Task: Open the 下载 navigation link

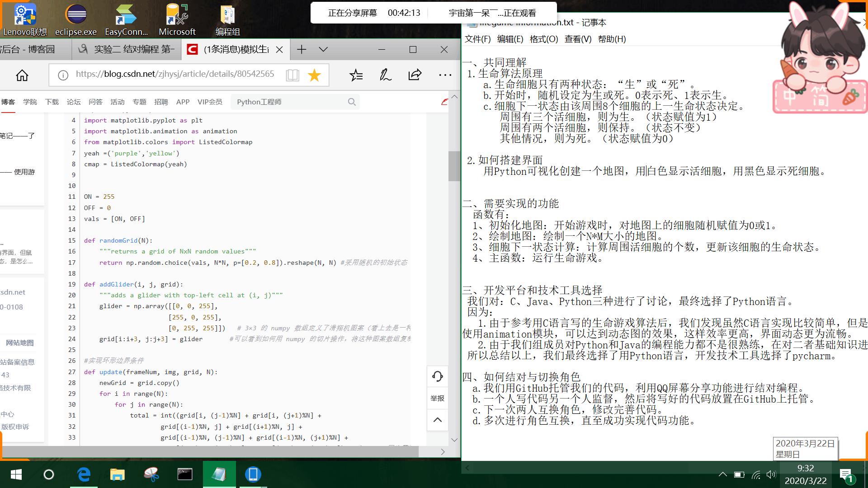Action: [x=52, y=102]
